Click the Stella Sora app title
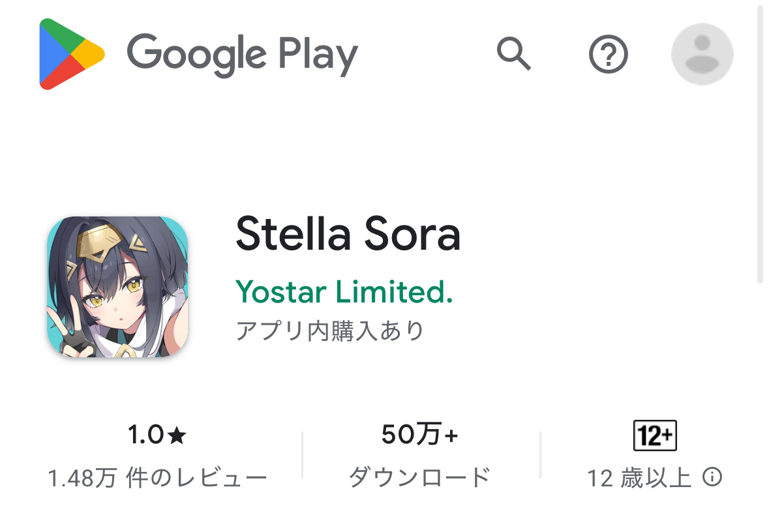Image resolution: width=769 pixels, height=532 pixels. pyautogui.click(x=348, y=235)
